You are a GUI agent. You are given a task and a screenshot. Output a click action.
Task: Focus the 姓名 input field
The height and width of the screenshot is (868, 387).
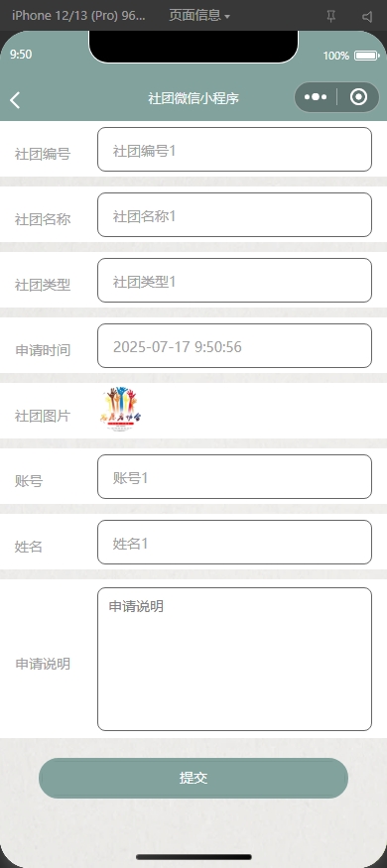(x=234, y=542)
